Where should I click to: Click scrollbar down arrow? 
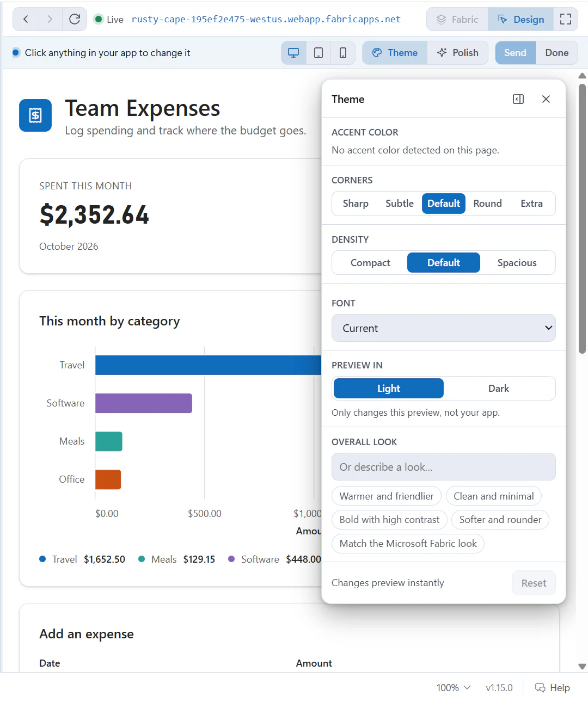click(x=582, y=666)
